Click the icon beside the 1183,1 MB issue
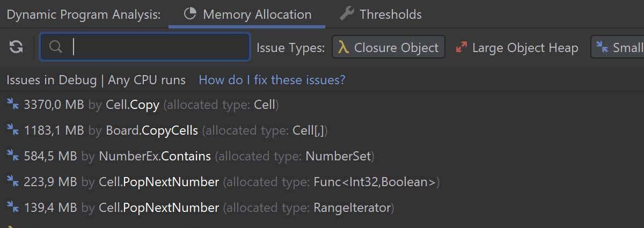644x228 pixels. point(13,130)
